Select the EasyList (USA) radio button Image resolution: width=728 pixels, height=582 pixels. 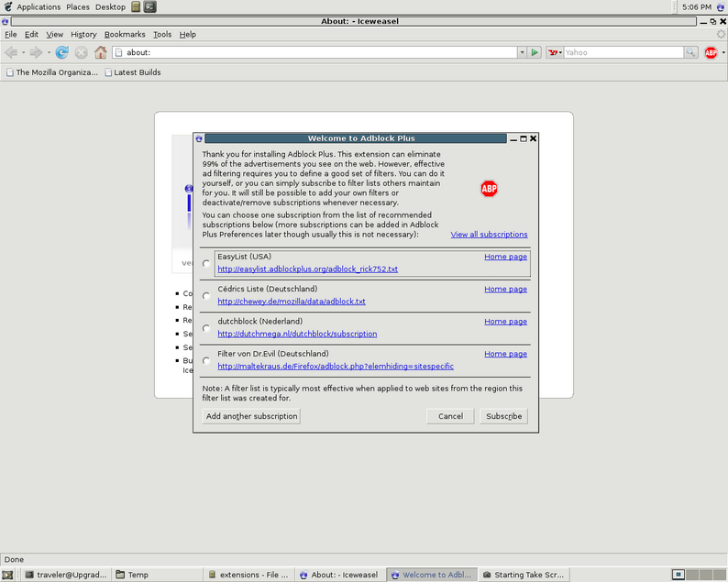[x=206, y=263]
